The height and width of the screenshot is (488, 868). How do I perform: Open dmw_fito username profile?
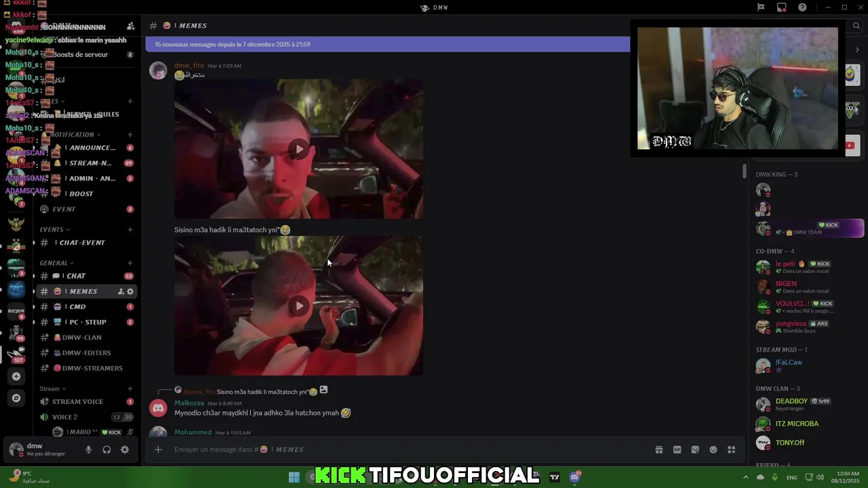tap(189, 66)
